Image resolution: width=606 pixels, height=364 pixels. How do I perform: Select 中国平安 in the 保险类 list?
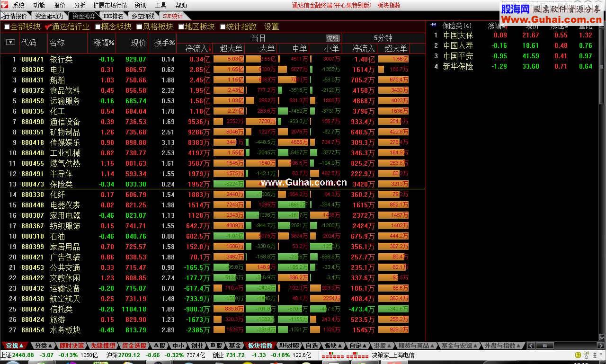coord(513,56)
